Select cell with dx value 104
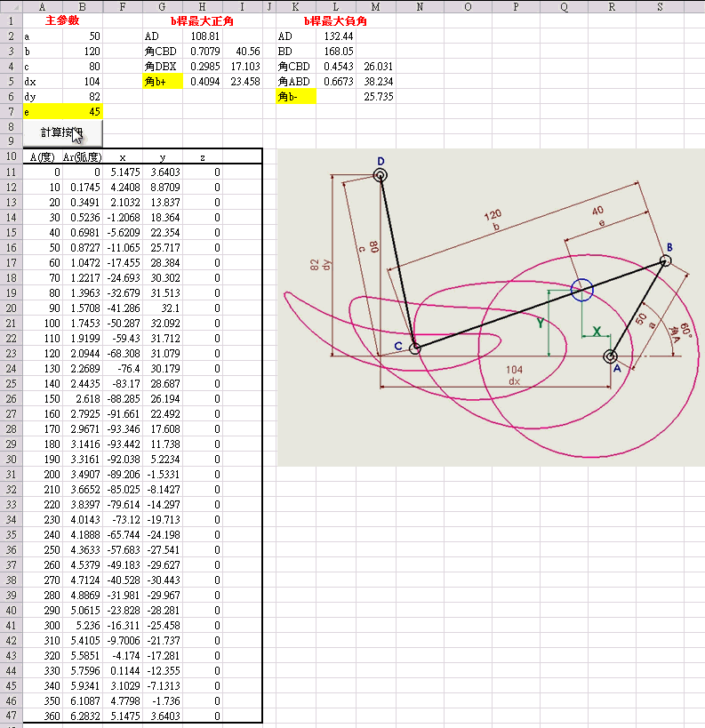Image resolution: width=705 pixels, height=728 pixels. click(x=82, y=82)
